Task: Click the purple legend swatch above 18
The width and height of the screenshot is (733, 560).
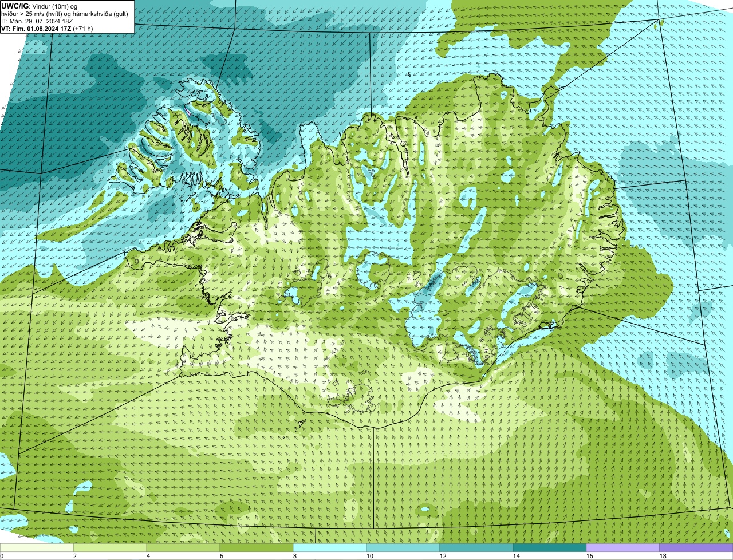Action: tap(696, 548)
